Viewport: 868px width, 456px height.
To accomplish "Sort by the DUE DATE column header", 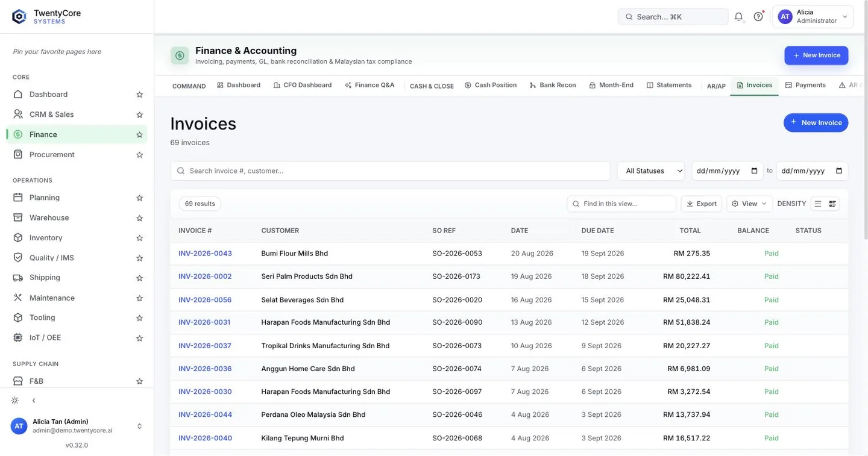I will tap(597, 231).
